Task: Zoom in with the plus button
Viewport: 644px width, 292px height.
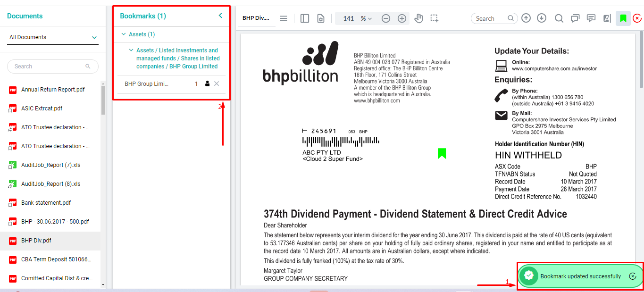Action: point(402,18)
